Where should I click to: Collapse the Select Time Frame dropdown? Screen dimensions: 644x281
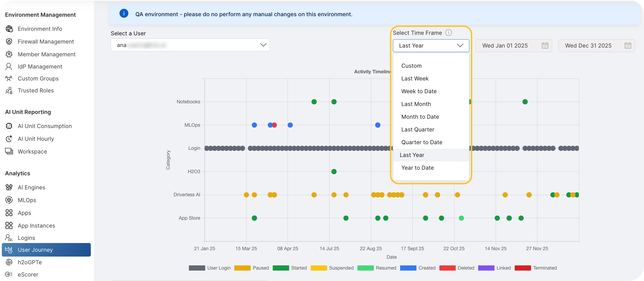[460, 45]
